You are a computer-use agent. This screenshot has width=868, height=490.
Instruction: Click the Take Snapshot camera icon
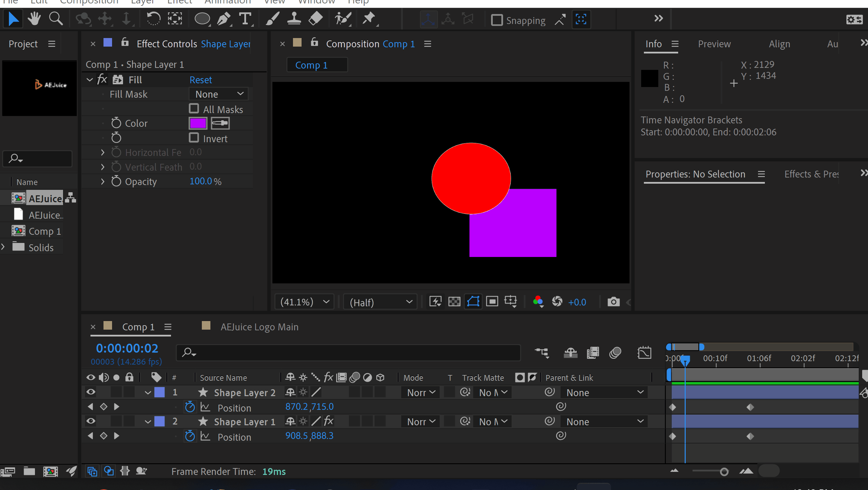click(613, 302)
